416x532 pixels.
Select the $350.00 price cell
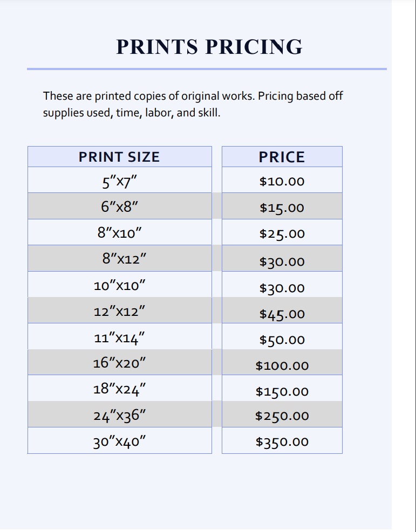coord(282,440)
